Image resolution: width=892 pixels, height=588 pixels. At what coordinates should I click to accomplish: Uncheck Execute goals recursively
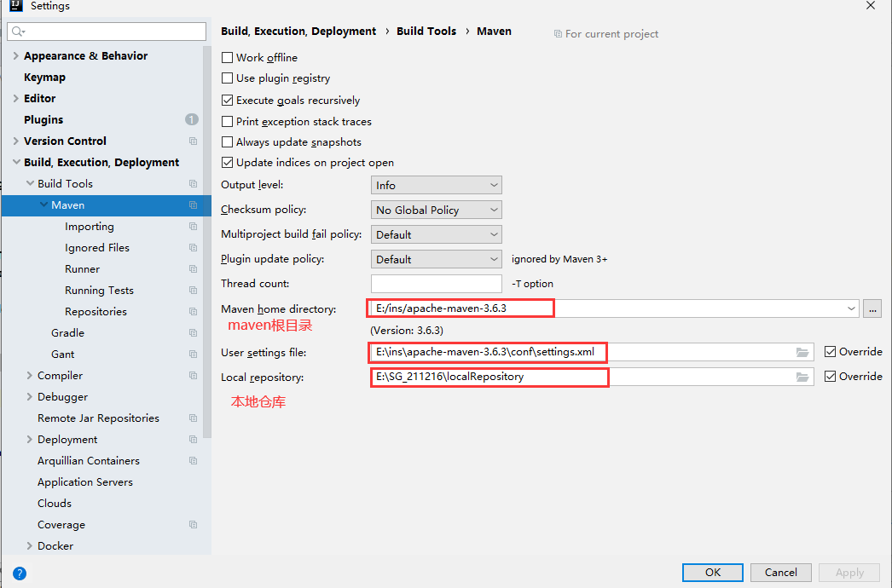[227, 100]
